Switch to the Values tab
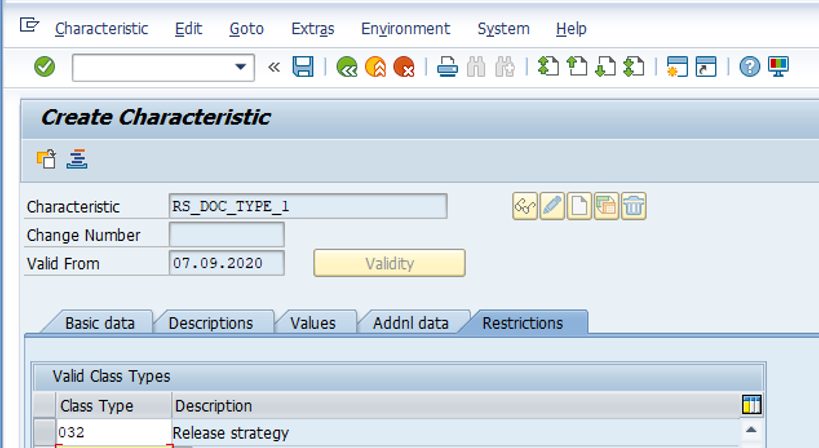This screenshot has height=448, width=819. click(313, 323)
